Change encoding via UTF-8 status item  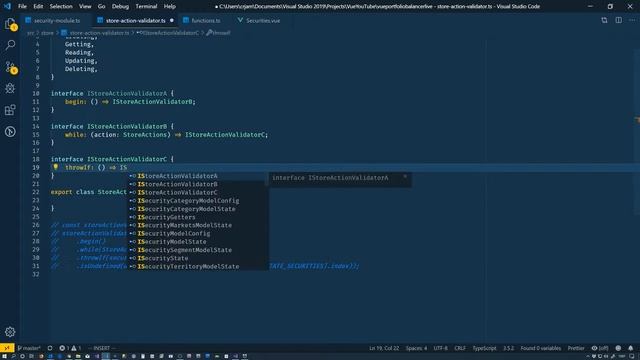(x=440, y=348)
